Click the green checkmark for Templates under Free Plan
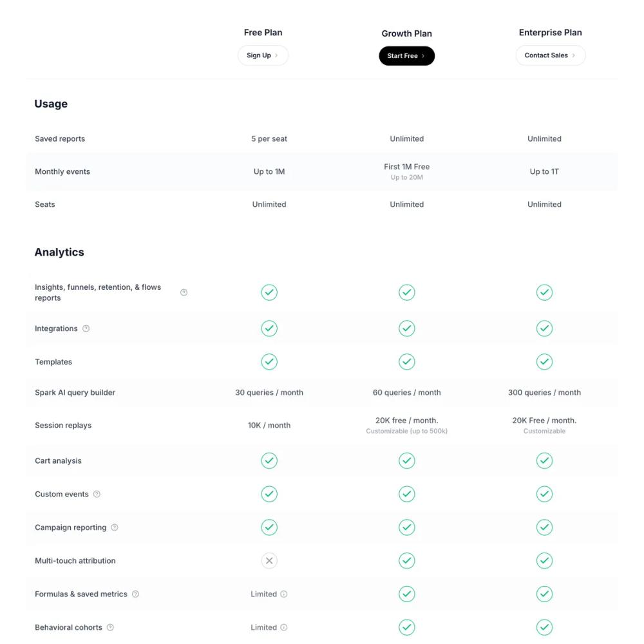This screenshot has height=644, width=644. pyautogui.click(x=269, y=361)
